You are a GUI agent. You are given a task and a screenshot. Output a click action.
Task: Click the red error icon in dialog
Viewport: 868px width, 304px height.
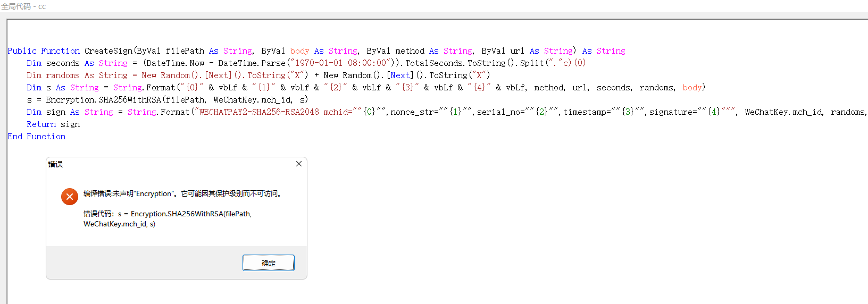point(70,197)
